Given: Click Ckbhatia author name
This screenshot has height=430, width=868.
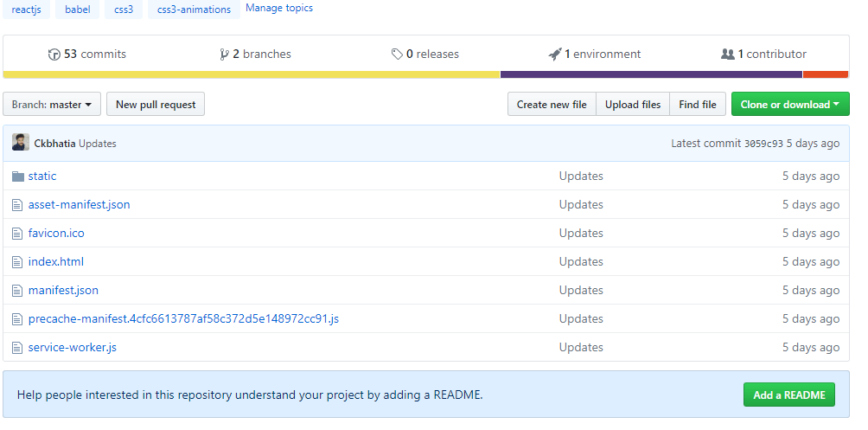Looking at the screenshot, I should tap(54, 144).
